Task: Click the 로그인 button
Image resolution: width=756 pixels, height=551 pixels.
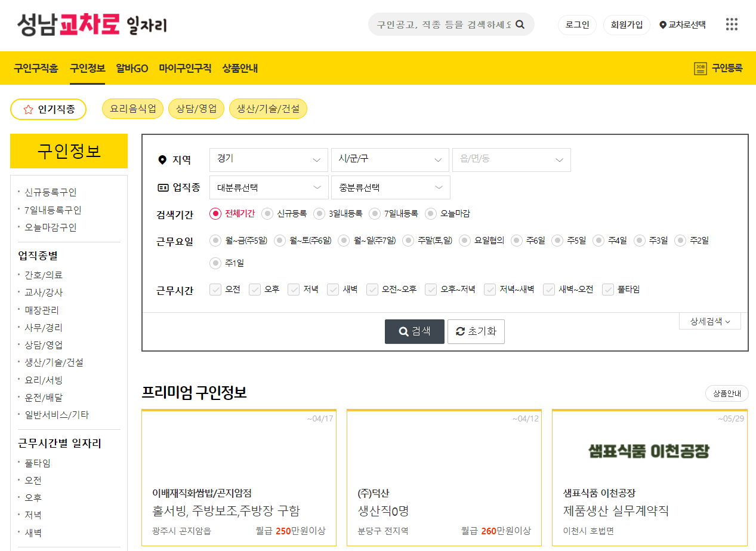Action: (576, 24)
